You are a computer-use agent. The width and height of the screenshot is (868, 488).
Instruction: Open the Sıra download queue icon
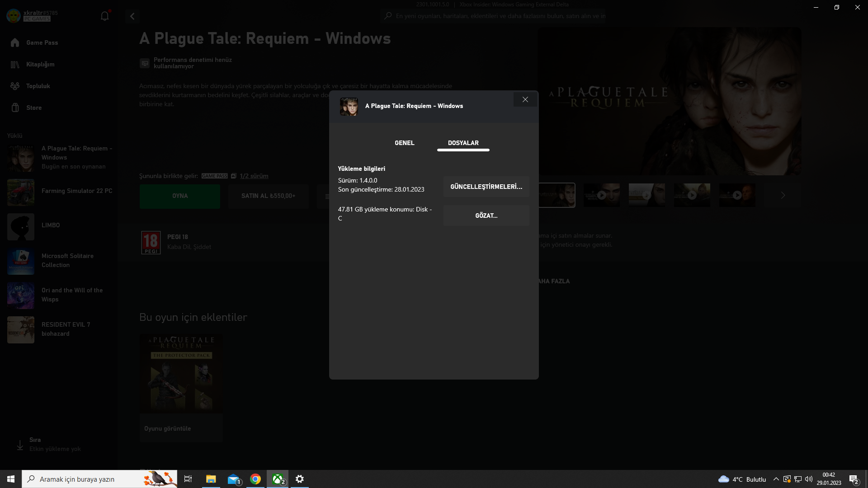(x=20, y=445)
